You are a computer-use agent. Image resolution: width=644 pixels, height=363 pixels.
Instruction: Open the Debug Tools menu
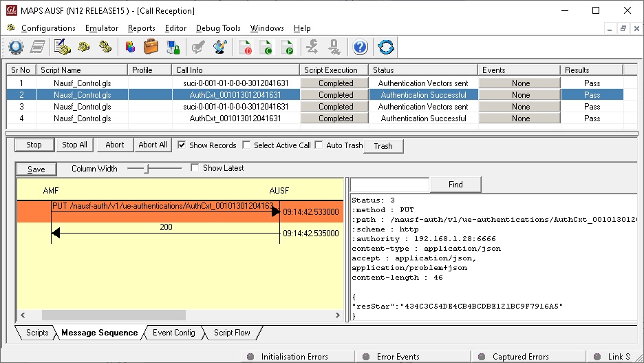coord(218,28)
